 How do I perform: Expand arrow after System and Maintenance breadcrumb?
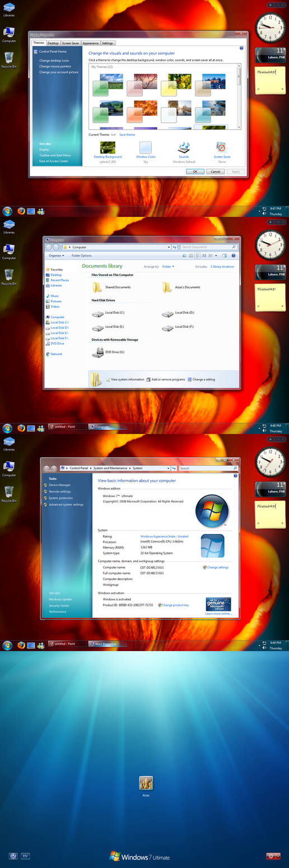tap(130, 467)
